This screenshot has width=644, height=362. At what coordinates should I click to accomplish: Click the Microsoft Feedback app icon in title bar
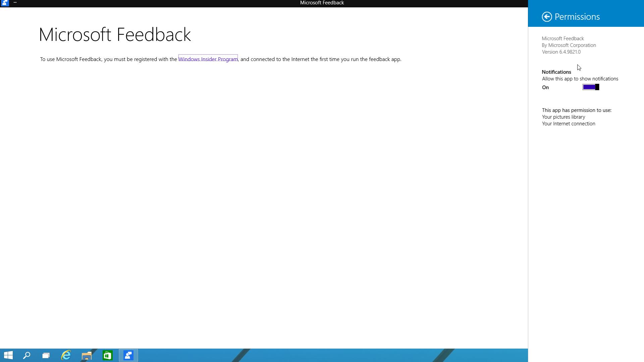point(5,3)
